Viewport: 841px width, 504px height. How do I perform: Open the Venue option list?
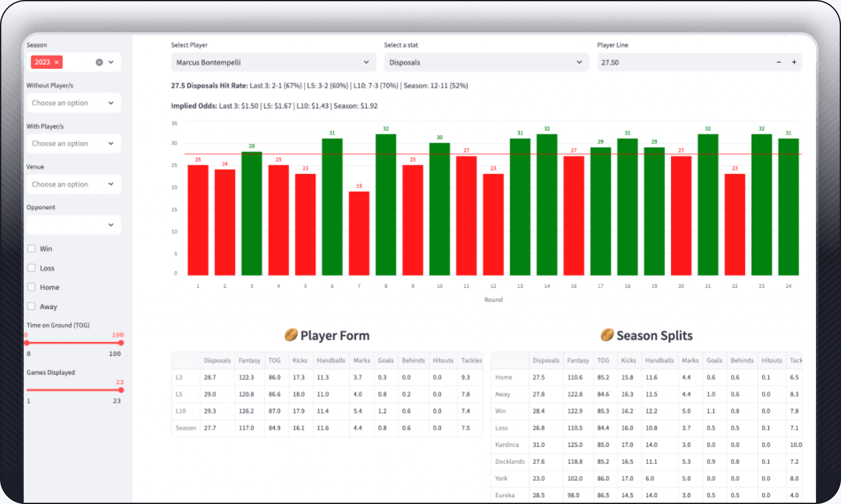(x=73, y=184)
